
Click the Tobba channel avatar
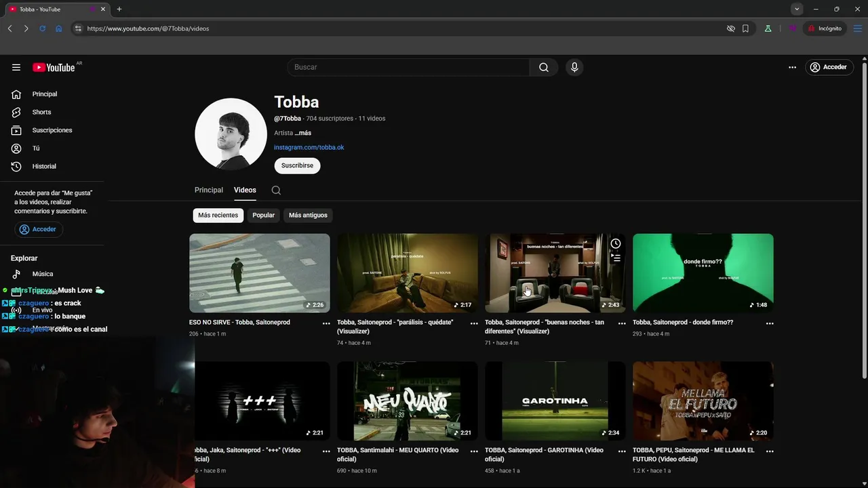(231, 134)
